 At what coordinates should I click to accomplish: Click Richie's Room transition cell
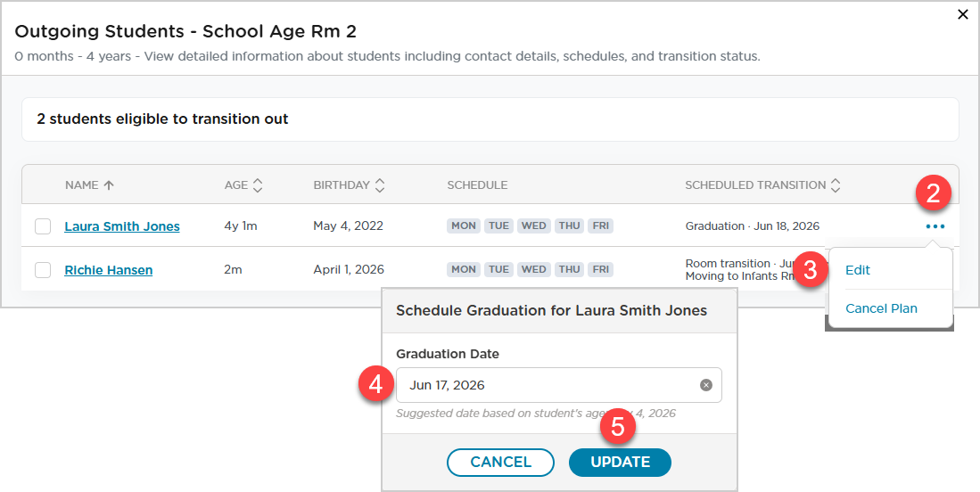741,270
